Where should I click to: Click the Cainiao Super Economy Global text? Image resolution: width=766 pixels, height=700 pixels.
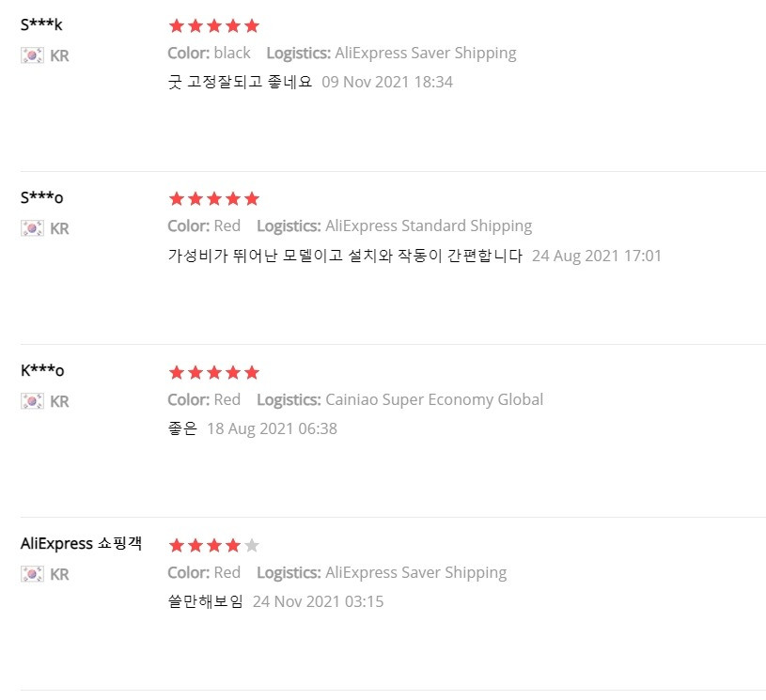(x=434, y=399)
